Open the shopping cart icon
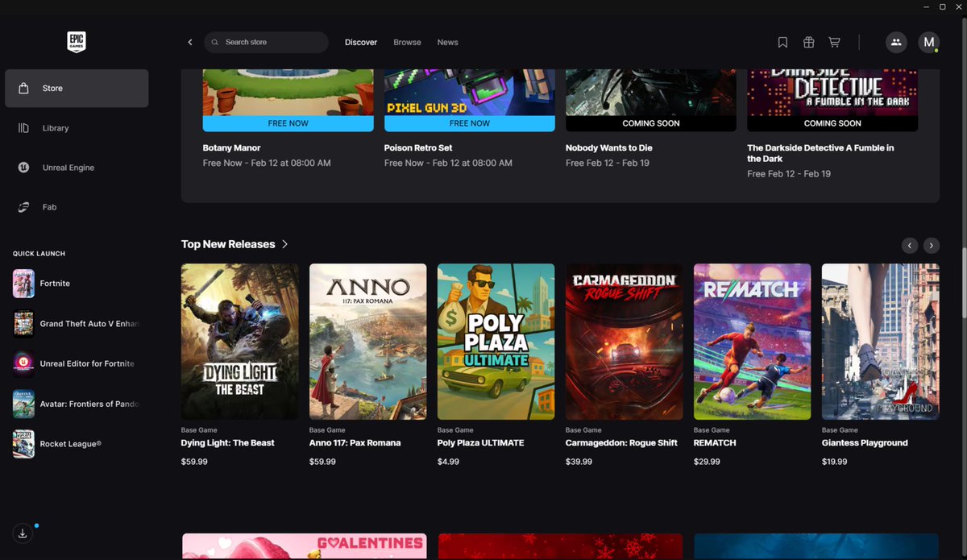Image resolution: width=967 pixels, height=560 pixels. (834, 43)
